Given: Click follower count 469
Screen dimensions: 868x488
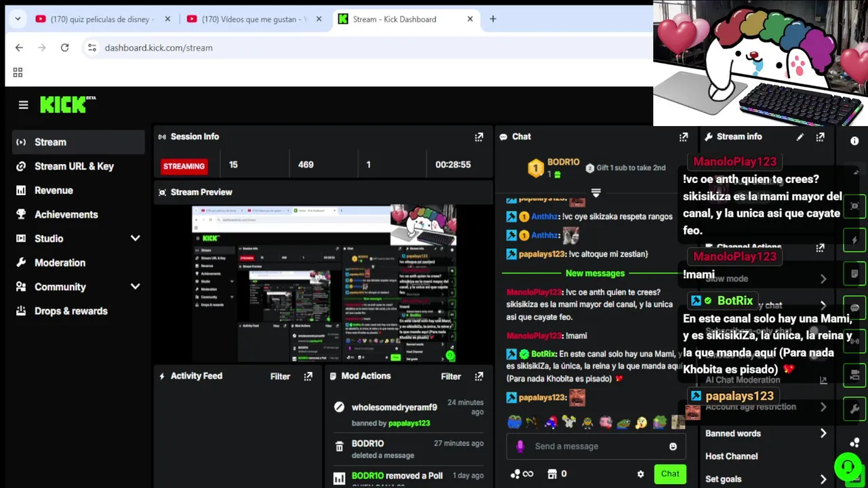Looking at the screenshot, I should (306, 165).
